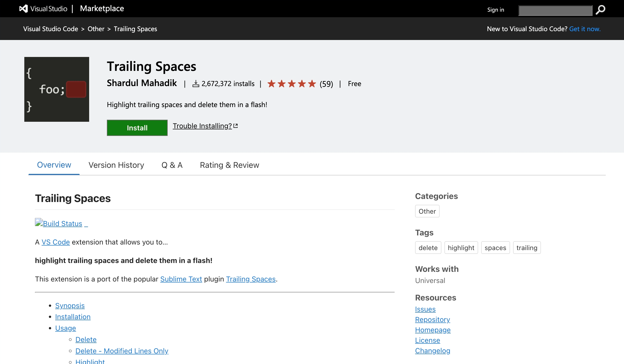Open the Sublime Text link

pyautogui.click(x=181, y=279)
